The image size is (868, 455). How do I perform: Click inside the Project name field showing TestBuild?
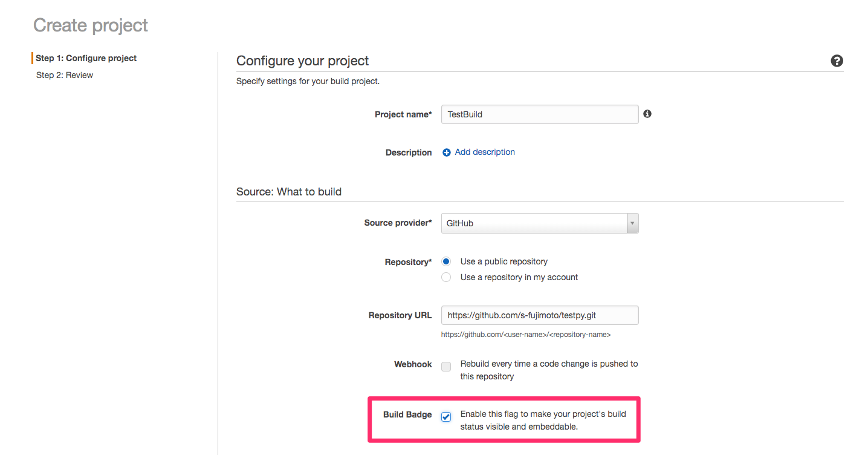(x=538, y=114)
